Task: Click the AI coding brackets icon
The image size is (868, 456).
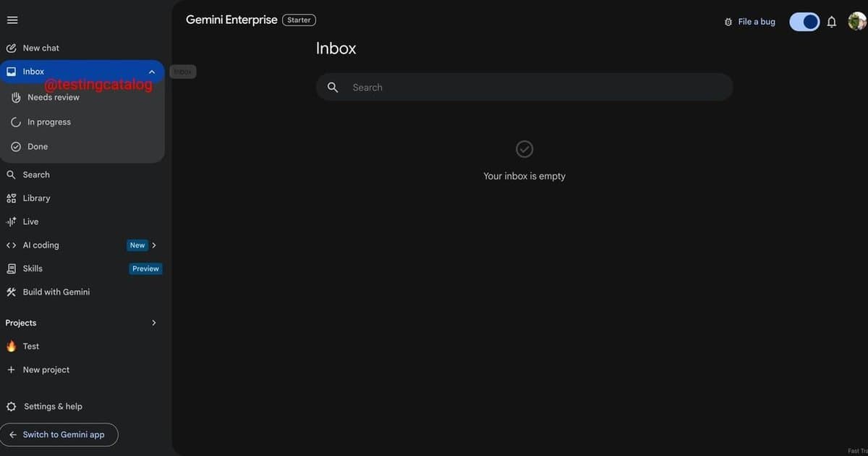Action: pyautogui.click(x=11, y=245)
